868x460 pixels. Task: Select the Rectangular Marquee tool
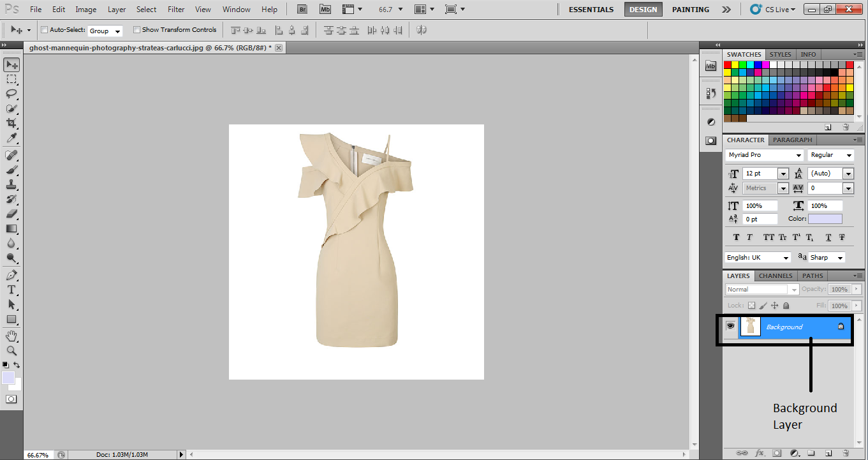click(x=11, y=79)
